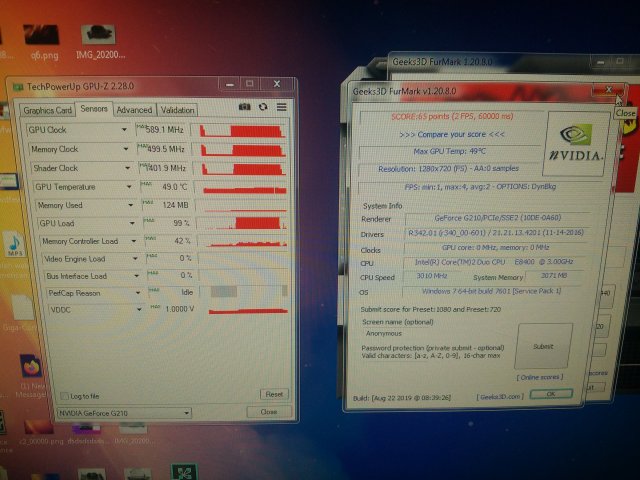Close the FurMark score dialog
640x480 pixels.
tap(608, 90)
